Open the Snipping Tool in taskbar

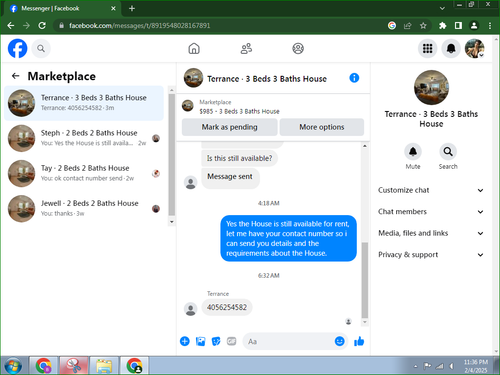click(74, 366)
